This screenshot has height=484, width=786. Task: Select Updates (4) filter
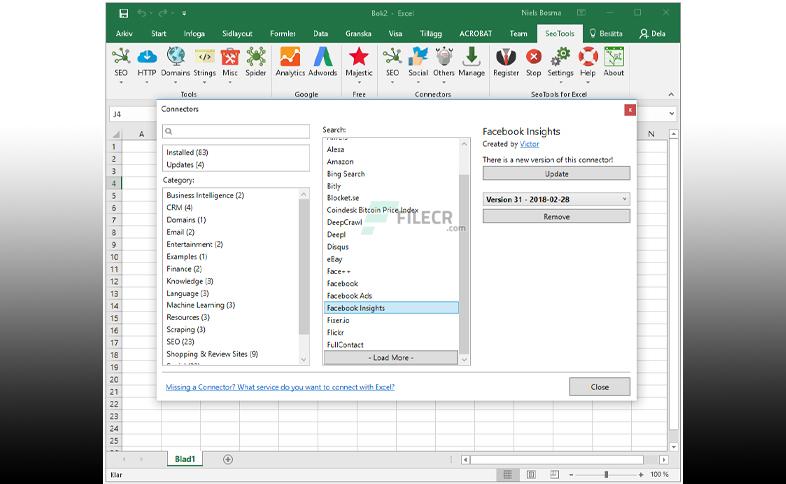click(185, 165)
